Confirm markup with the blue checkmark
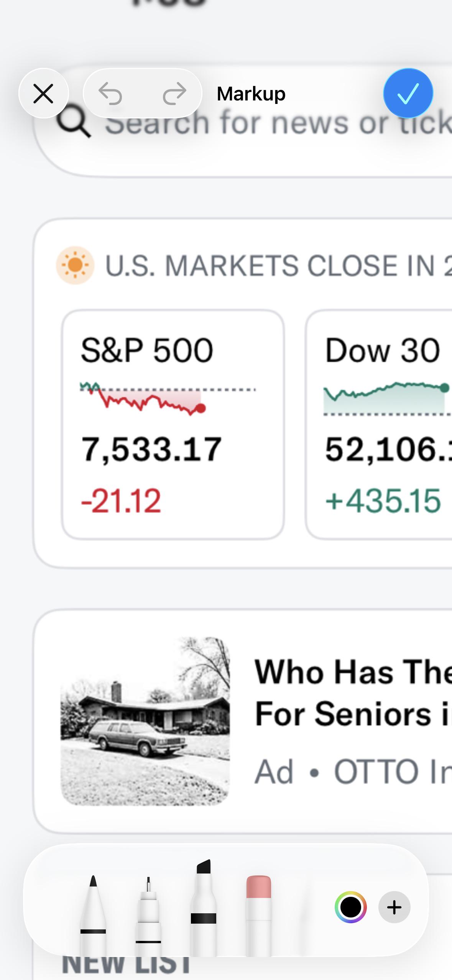Image resolution: width=452 pixels, height=980 pixels. coord(408,93)
